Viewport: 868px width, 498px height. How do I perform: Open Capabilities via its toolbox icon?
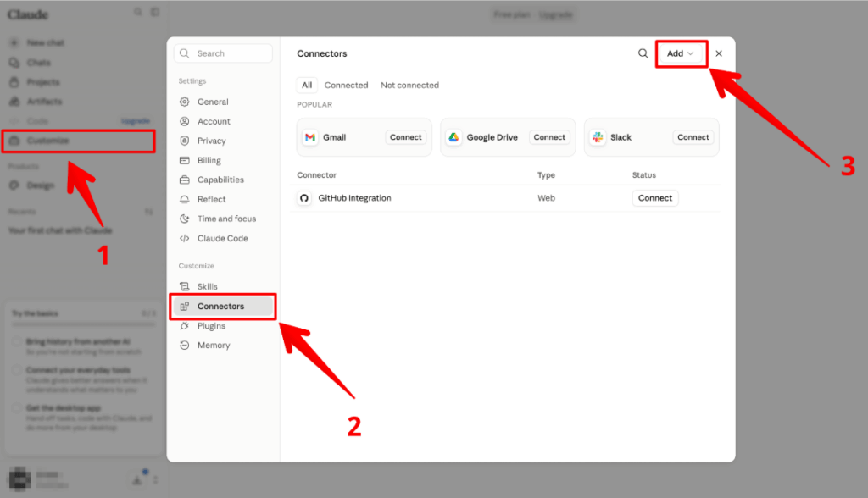point(184,180)
